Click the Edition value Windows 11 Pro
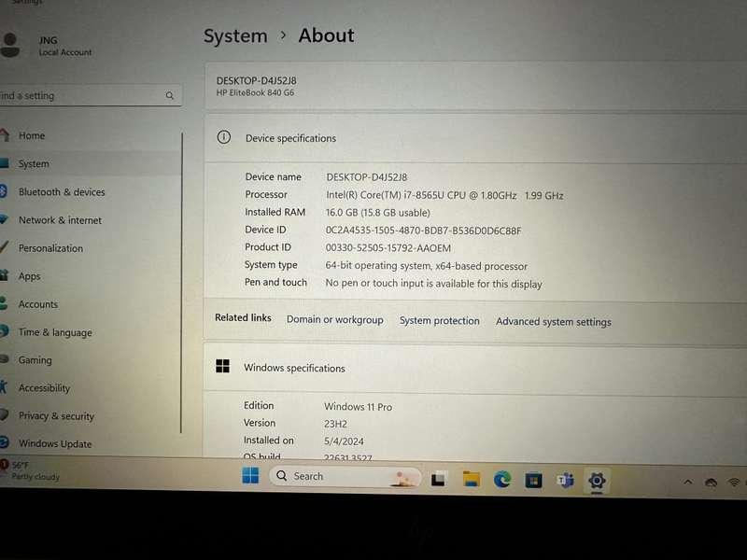The width and height of the screenshot is (747, 560). click(358, 407)
